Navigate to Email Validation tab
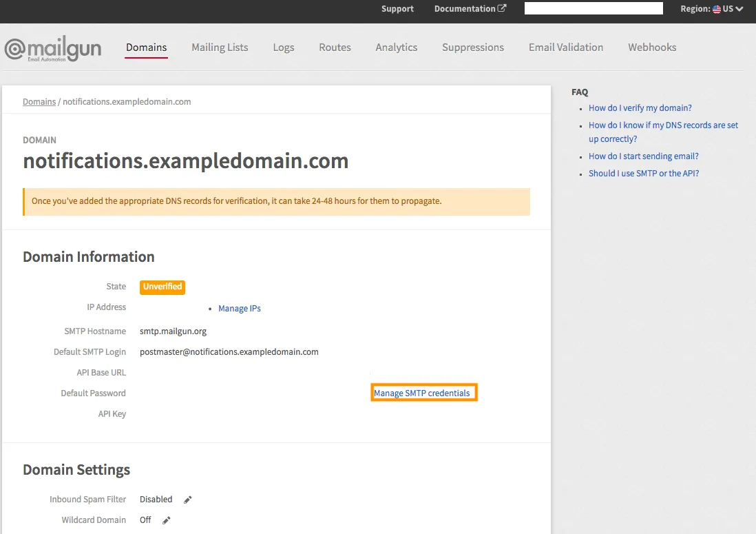The image size is (756, 534). pos(565,48)
